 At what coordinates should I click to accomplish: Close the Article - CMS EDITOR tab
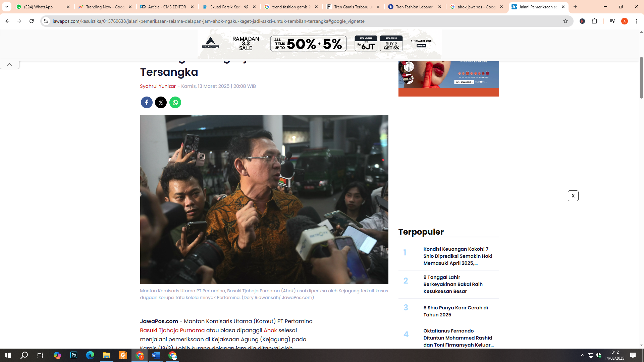coord(192,7)
